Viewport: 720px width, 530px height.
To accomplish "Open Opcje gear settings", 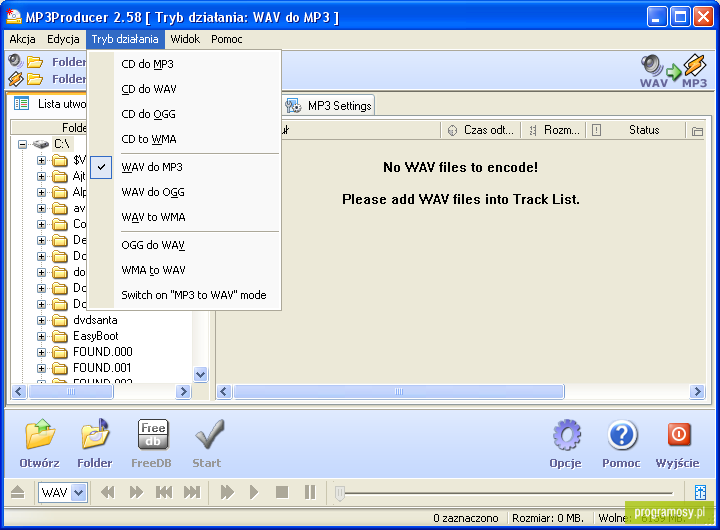I will coord(567,434).
